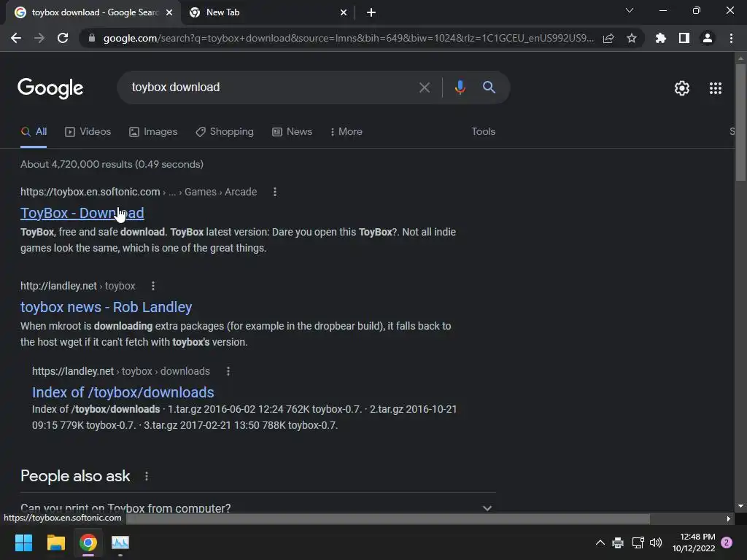Screen dimensions: 747x560
Task: Close the New Tab tab
Action: (344, 12)
